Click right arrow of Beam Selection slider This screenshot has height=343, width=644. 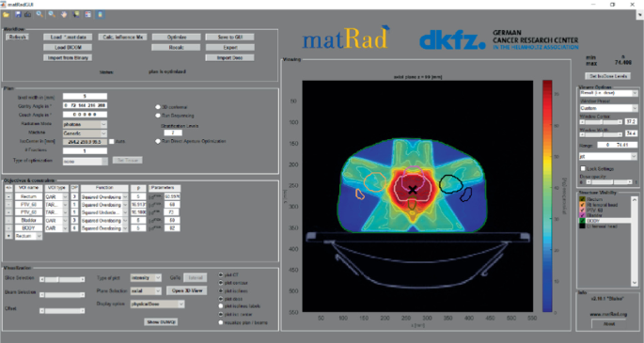click(83, 295)
